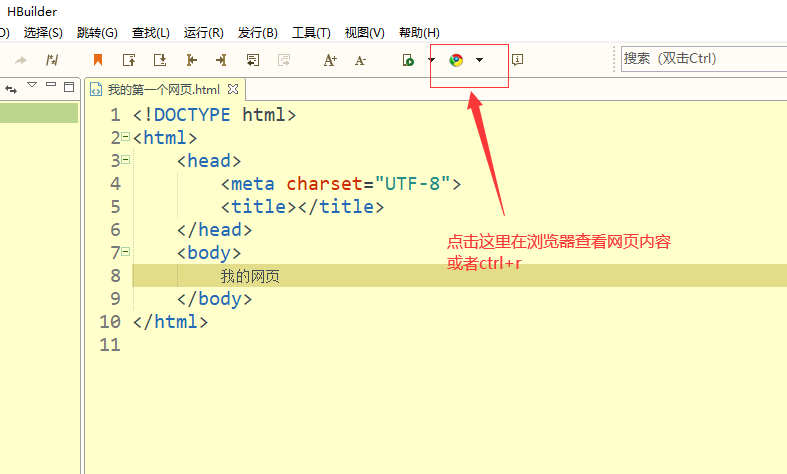This screenshot has height=474, width=787.
Task: Click the page with return-arrow toolbar icon
Action: (x=253, y=60)
